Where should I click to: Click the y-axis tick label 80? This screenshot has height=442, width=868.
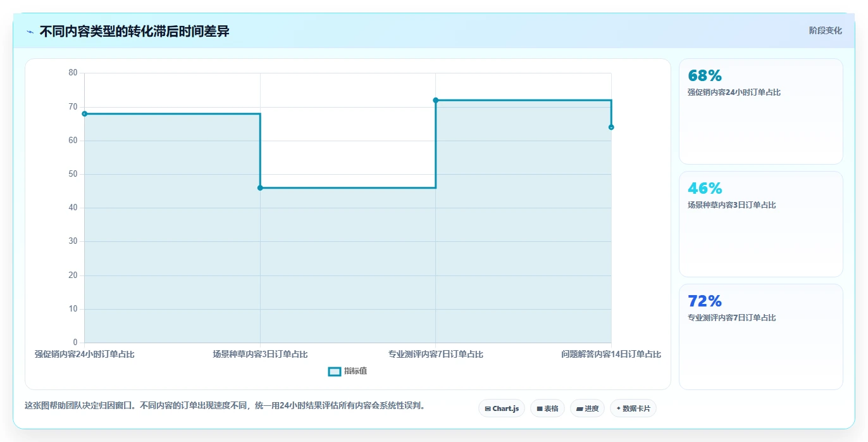pyautogui.click(x=73, y=73)
